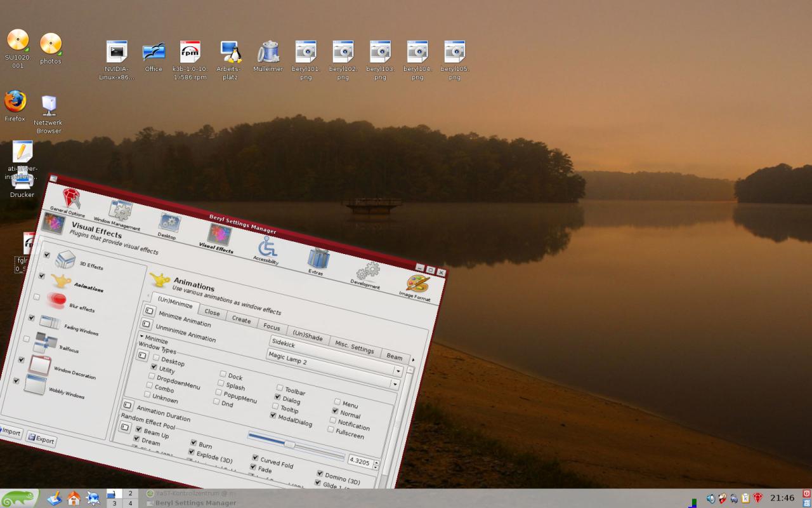
Task: Switch to the Close tab
Action: click(212, 312)
